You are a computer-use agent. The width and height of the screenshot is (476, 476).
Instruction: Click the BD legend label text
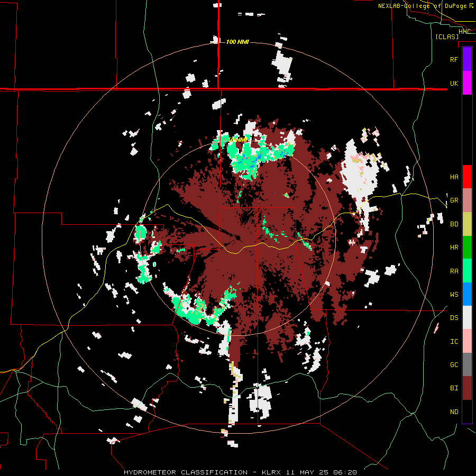coord(454,224)
